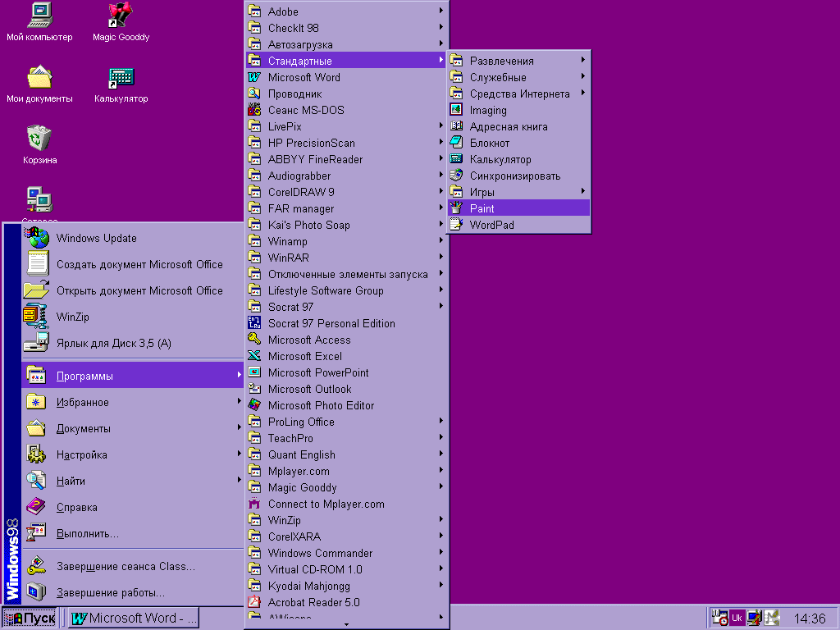Select Выполнить... in Start menu
The image size is (840, 630).
click(x=133, y=533)
